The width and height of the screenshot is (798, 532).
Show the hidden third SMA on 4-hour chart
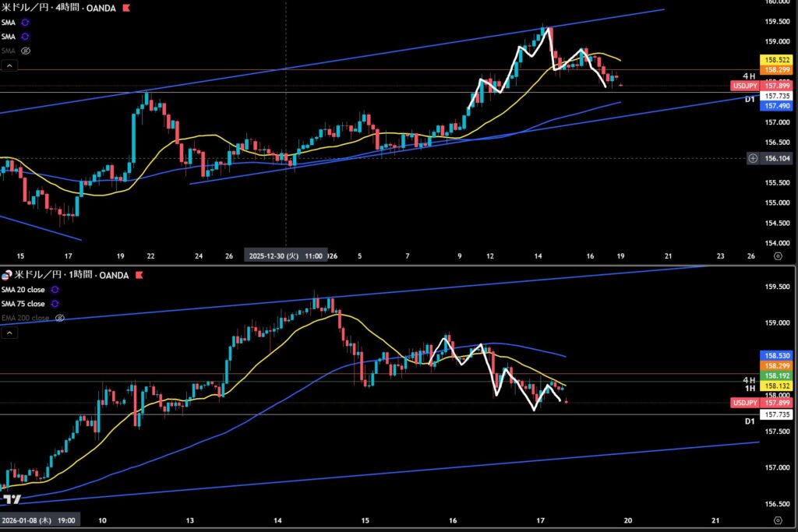[25, 51]
